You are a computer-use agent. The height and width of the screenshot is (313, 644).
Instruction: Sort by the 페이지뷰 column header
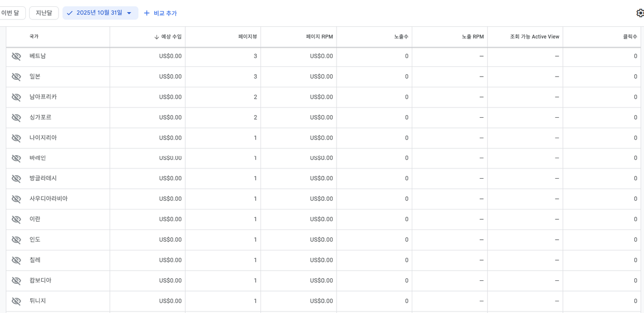[247, 37]
